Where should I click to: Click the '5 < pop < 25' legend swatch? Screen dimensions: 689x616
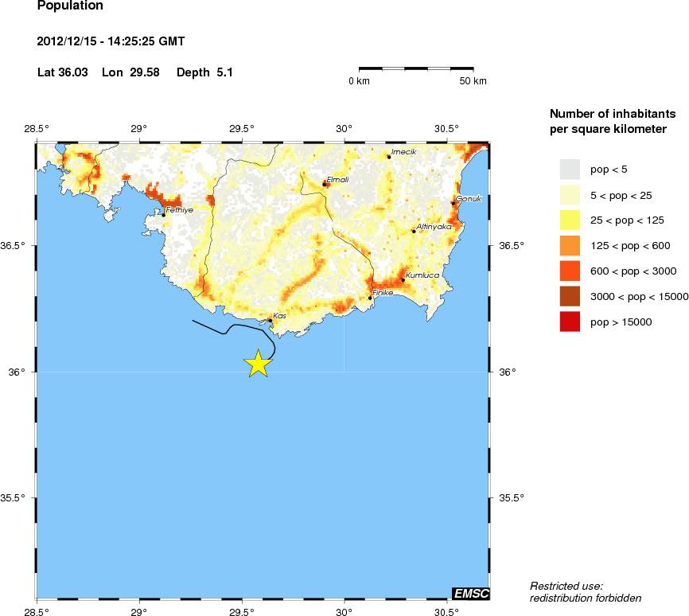(570, 194)
